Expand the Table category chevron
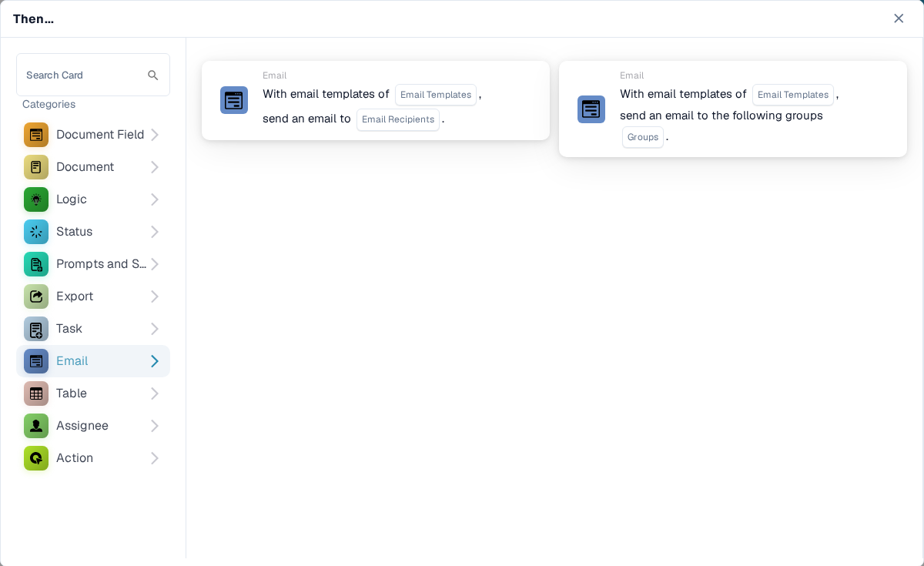Screen dimensions: 924x566 coord(155,394)
